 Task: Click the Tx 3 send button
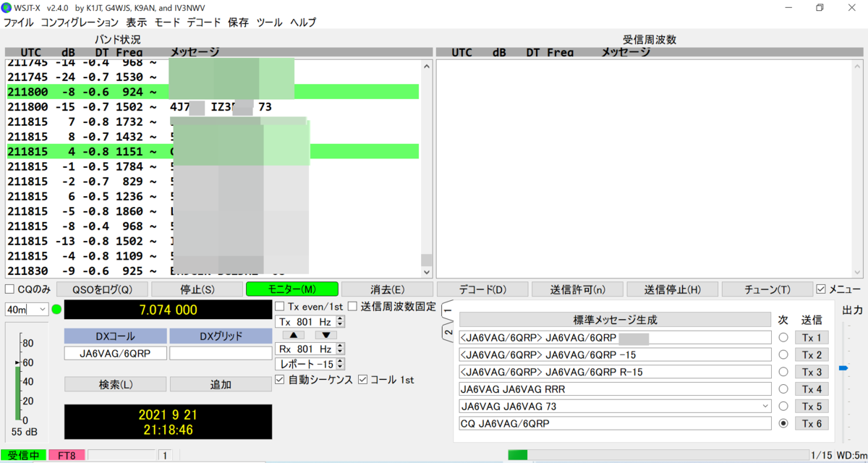click(812, 372)
